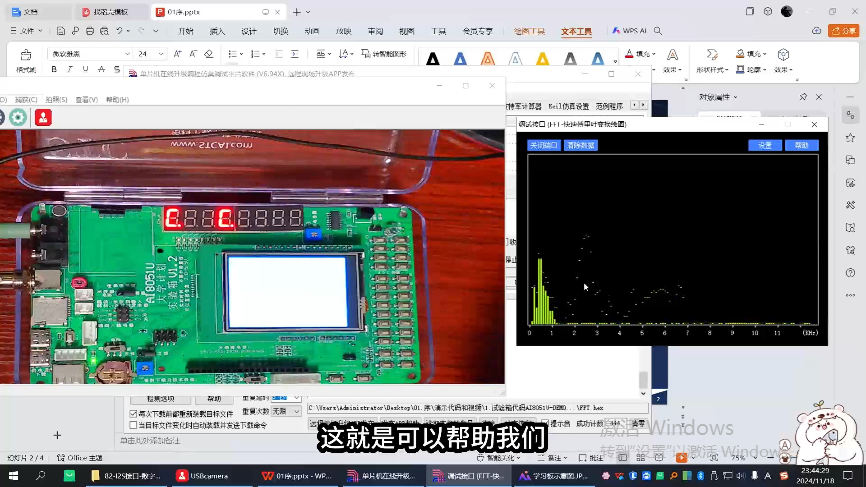Click the cloud sync icon near Share
The image size is (866, 487).
pos(816,31)
